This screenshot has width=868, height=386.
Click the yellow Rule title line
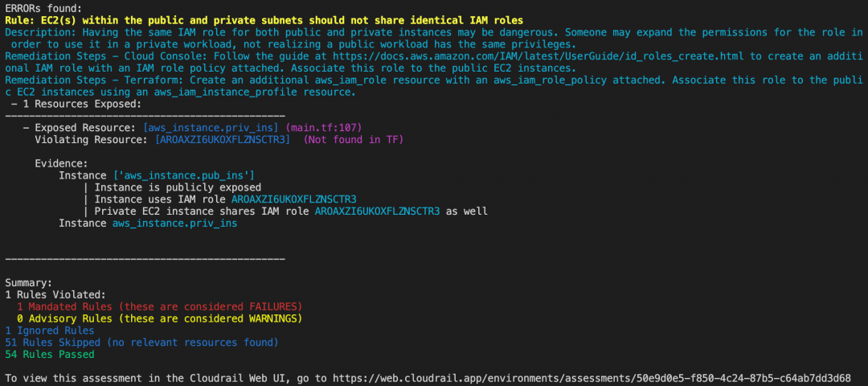click(x=264, y=20)
